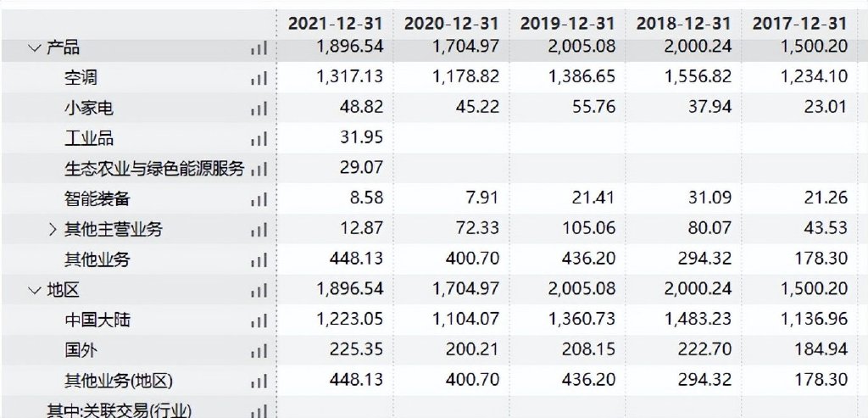Select the 2019-12-31 column header
This screenshot has width=868, height=418.
point(568,23)
